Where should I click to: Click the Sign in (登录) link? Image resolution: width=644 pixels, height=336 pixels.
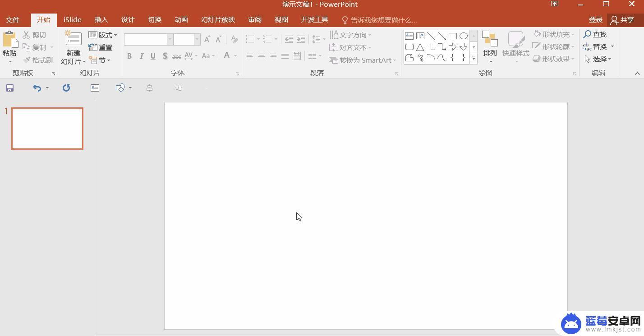click(596, 20)
